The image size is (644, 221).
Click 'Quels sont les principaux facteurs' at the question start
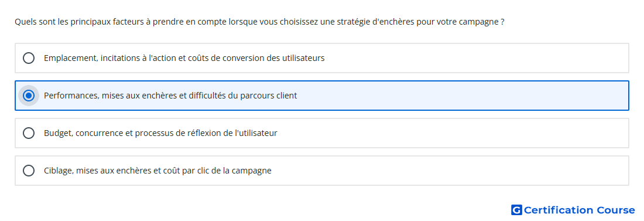pos(79,22)
